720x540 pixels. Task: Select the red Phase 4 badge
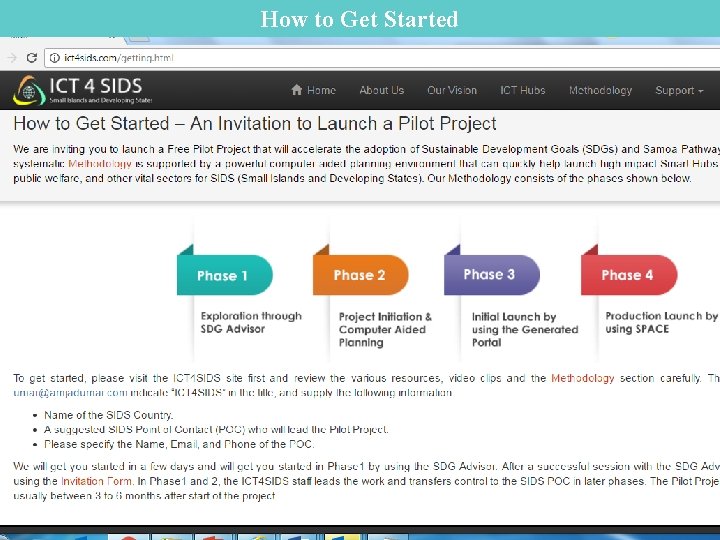coord(629,275)
